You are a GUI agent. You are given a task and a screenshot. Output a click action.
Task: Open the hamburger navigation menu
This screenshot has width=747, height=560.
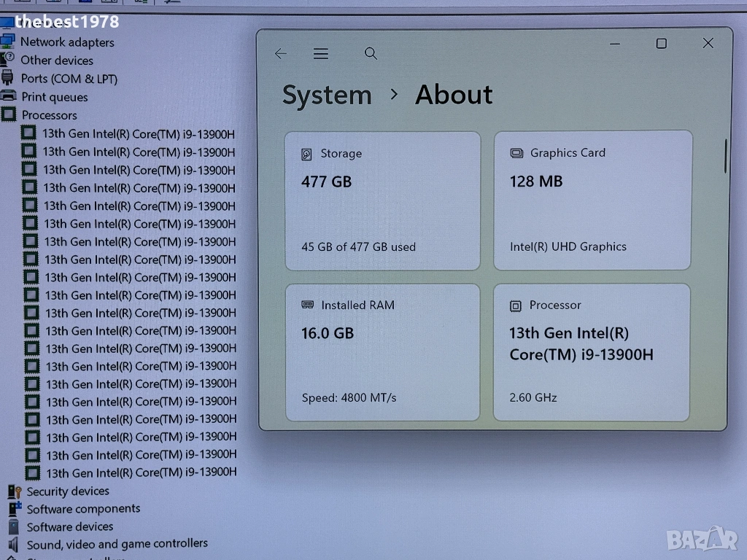tap(321, 54)
